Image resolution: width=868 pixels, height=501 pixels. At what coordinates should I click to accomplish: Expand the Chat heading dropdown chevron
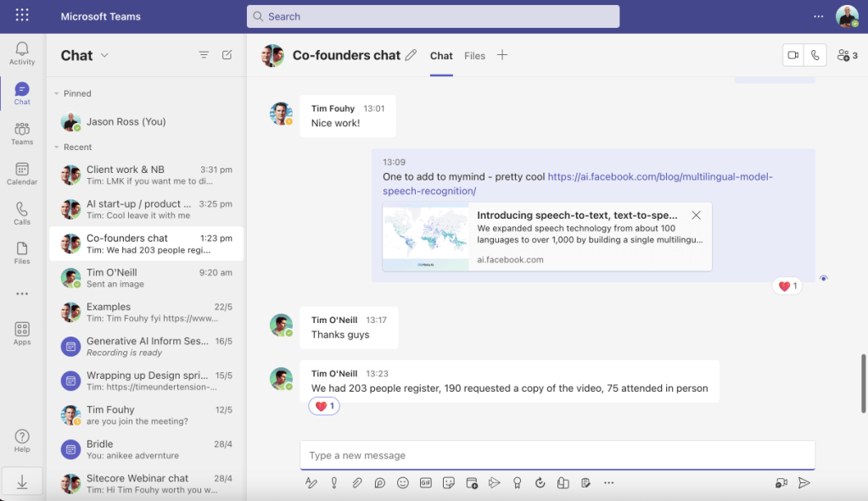click(x=105, y=55)
